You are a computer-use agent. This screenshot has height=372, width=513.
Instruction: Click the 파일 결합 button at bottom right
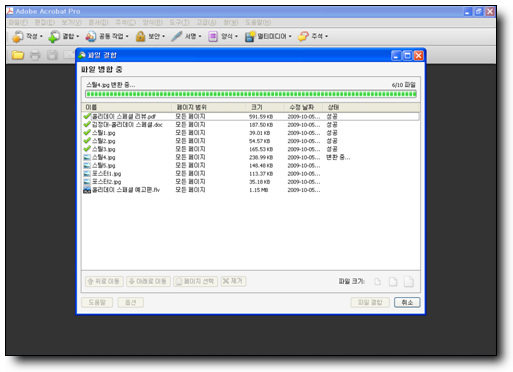[370, 302]
